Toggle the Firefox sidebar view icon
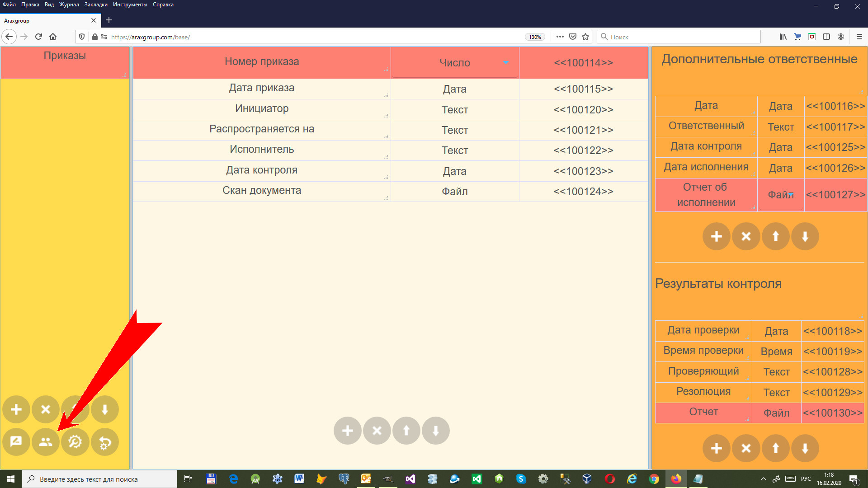This screenshot has height=488, width=868. click(x=826, y=37)
